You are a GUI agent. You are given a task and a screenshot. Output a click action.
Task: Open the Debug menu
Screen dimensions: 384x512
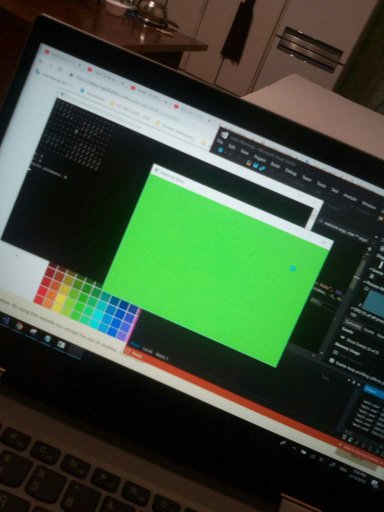pyautogui.click(x=290, y=171)
